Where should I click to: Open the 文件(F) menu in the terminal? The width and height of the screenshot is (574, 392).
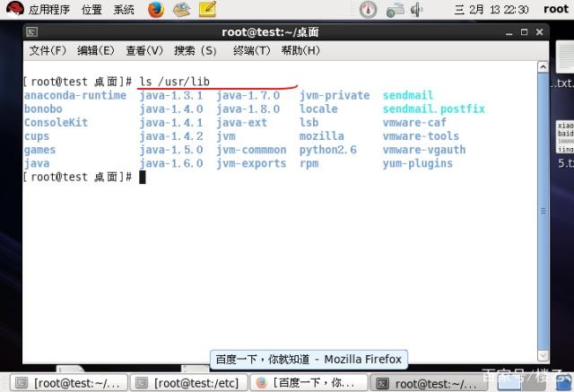[48, 50]
